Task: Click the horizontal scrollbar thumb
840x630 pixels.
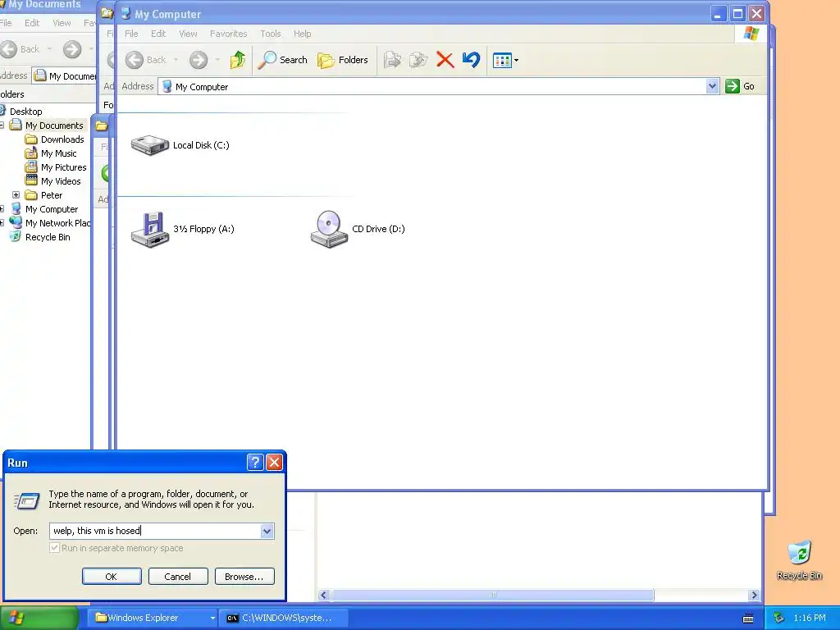Action: [x=492, y=596]
